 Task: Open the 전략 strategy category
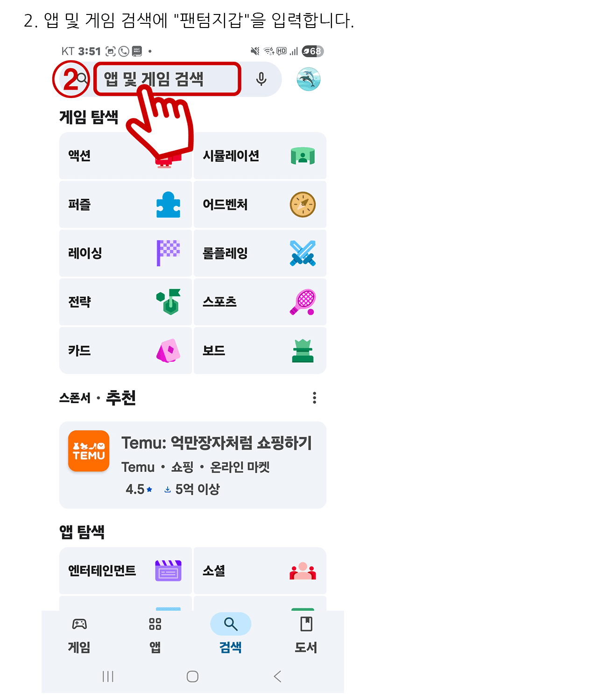[x=126, y=302]
